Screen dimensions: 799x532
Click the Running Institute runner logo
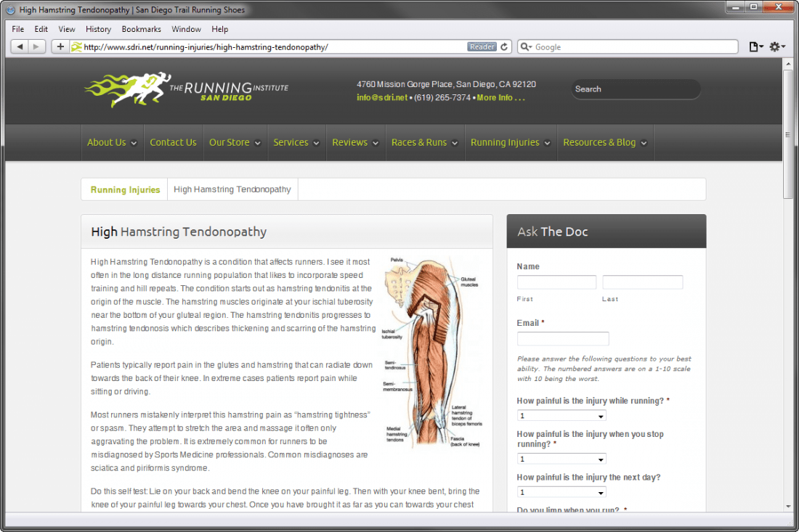186,89
